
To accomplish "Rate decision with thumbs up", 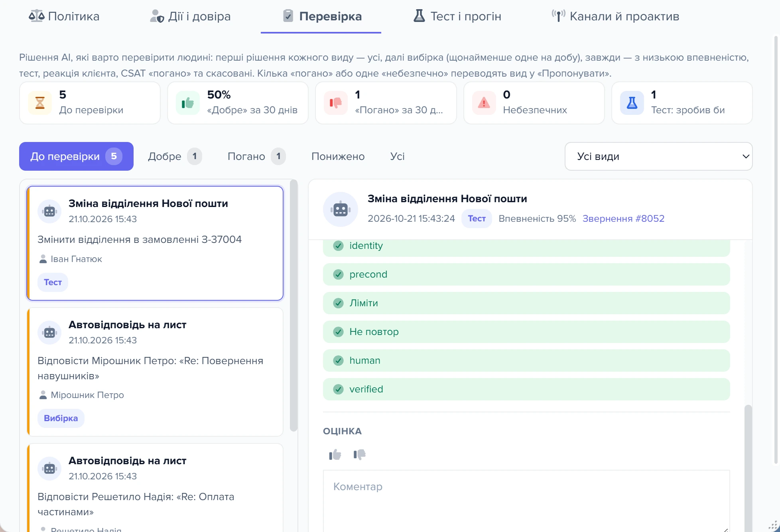I will tap(335, 455).
